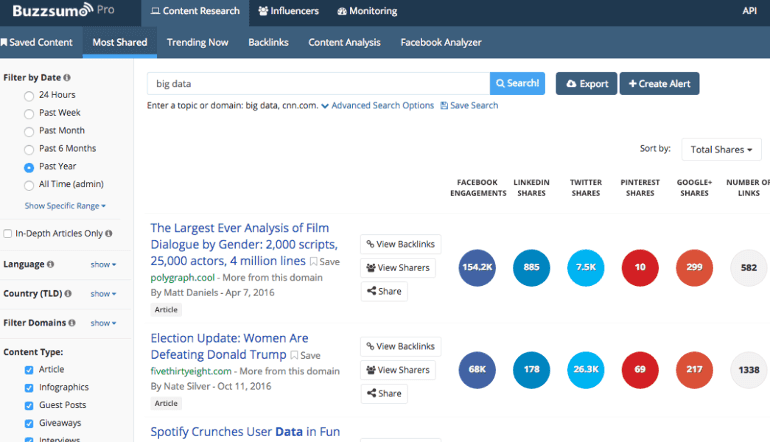Viewport: 770px width, 442px height.
Task: View Sharers for Election Update article
Action: (x=398, y=370)
